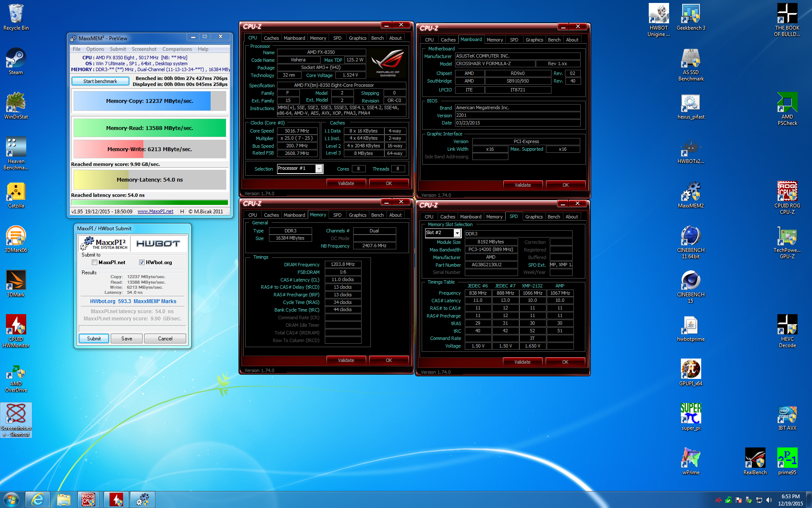The width and height of the screenshot is (812, 508).
Task: Open the Options menu in MaxxMEM
Action: click(x=95, y=49)
